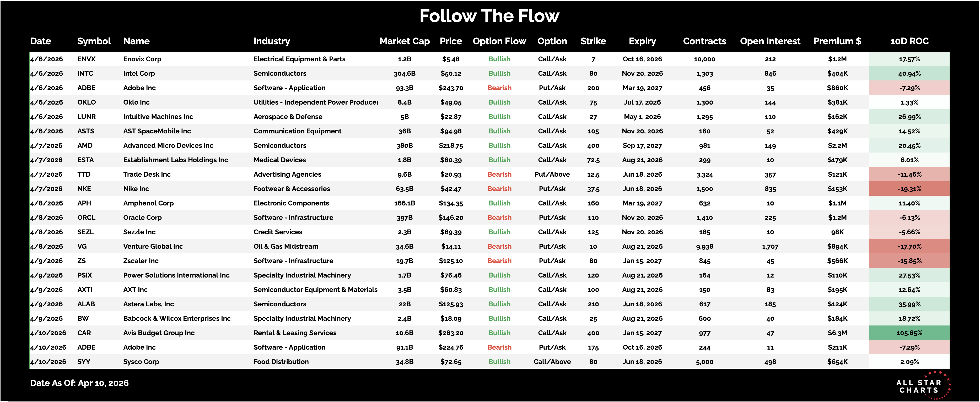Click Bearish flow label for Nike Inc
Image resolution: width=980 pixels, height=402 pixels.
click(499, 189)
